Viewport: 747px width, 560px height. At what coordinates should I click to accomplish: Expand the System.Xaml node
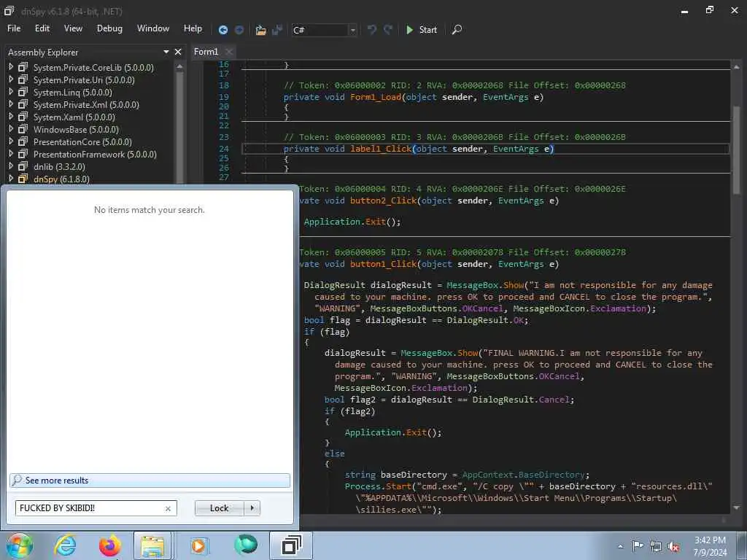point(11,117)
